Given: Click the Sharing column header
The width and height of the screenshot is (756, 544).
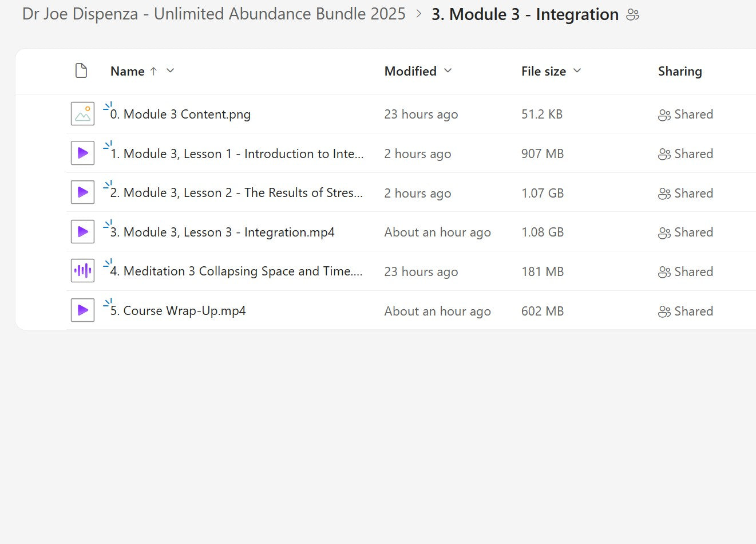Looking at the screenshot, I should pyautogui.click(x=679, y=71).
